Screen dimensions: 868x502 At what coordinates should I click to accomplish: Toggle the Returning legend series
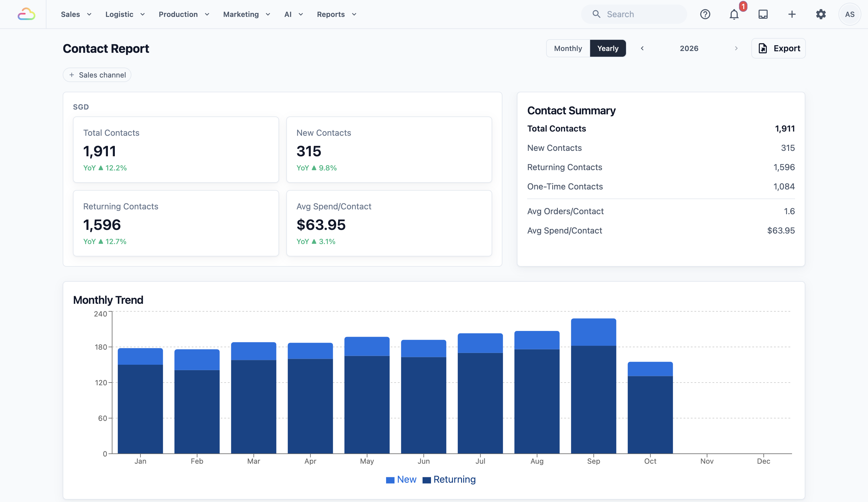449,479
